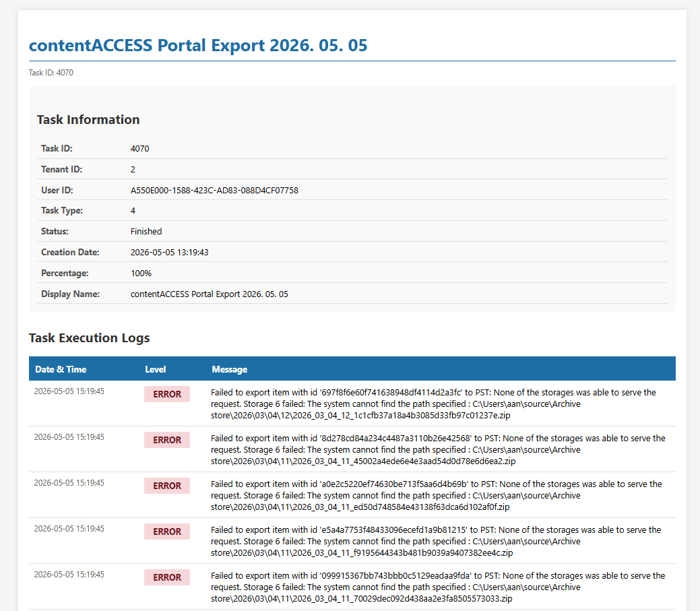Click the 'Tenant ID:' label
This screenshot has height=611, width=700.
61,170
